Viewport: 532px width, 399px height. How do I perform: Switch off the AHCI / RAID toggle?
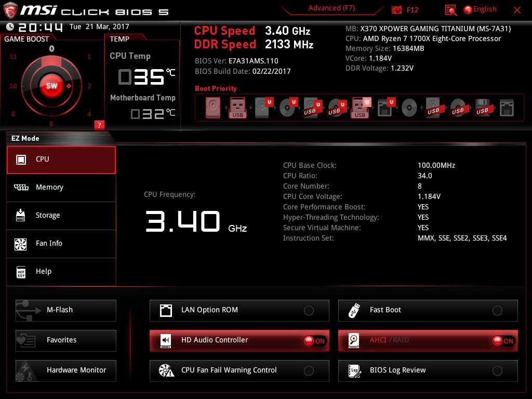[x=503, y=341]
